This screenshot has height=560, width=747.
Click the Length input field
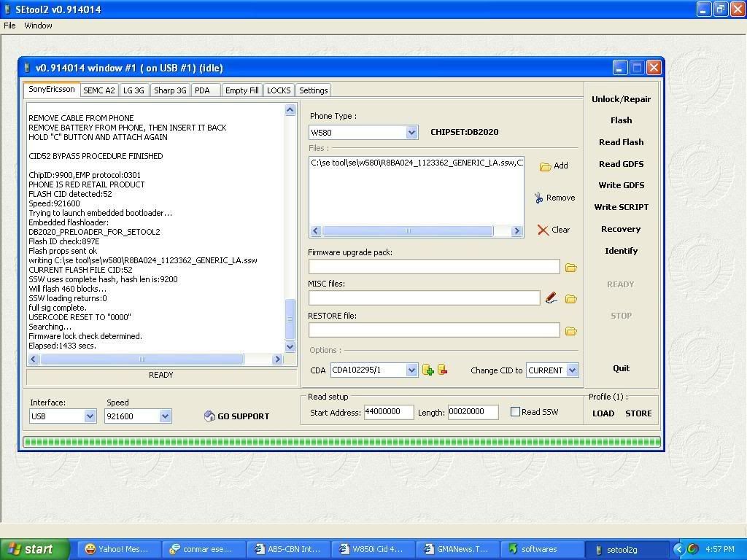[x=473, y=412]
